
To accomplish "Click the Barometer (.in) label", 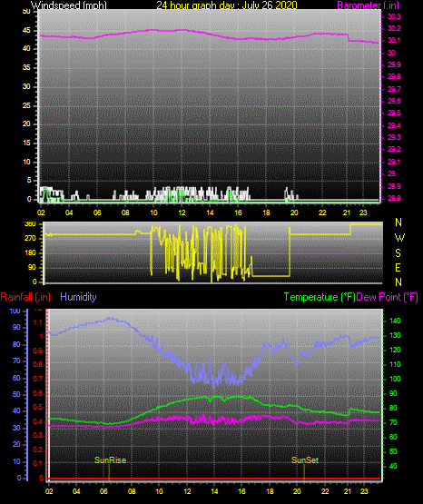I will click(x=368, y=5).
